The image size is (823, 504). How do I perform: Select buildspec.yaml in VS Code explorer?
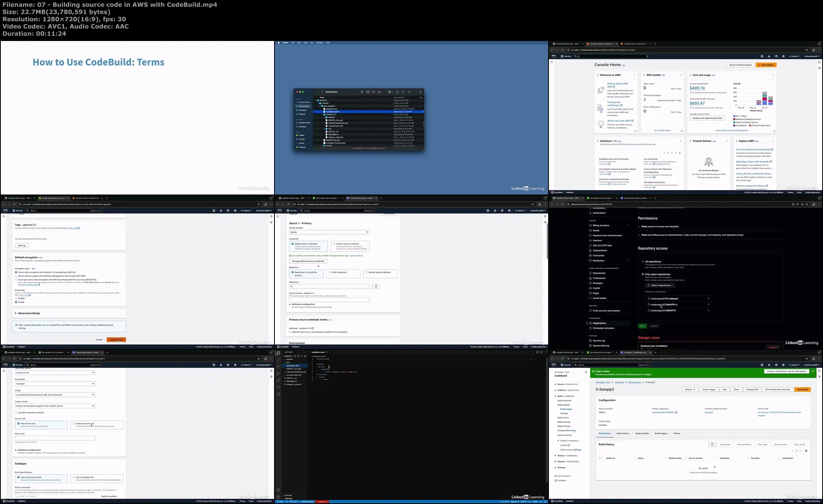[x=295, y=366]
